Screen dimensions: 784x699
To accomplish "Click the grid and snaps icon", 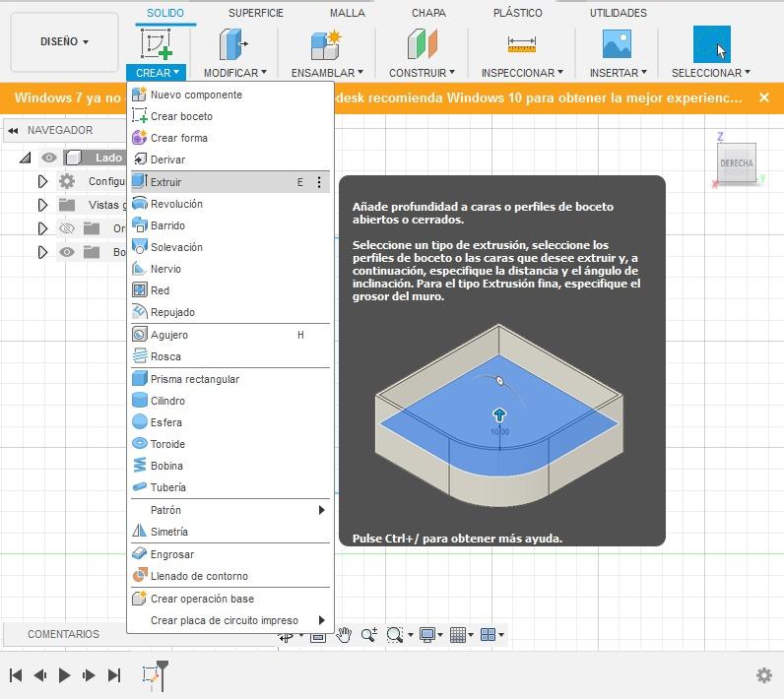I will pyautogui.click(x=458, y=635).
